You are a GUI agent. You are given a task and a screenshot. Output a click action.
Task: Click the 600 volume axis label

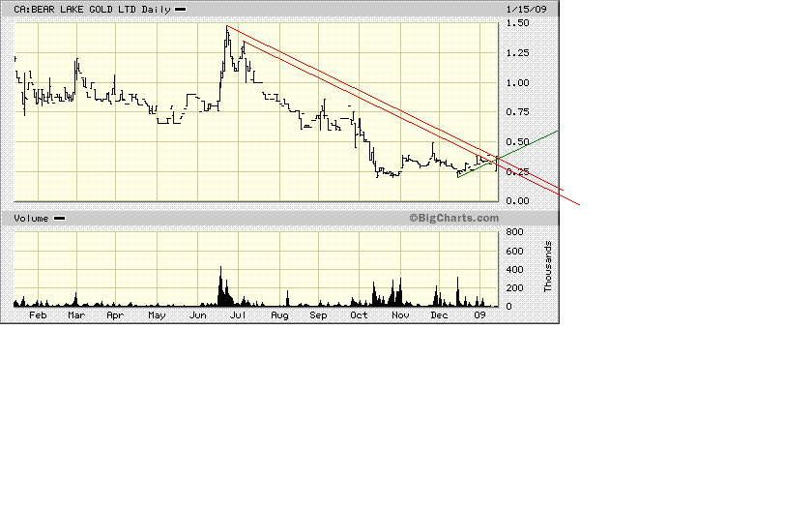pos(514,252)
